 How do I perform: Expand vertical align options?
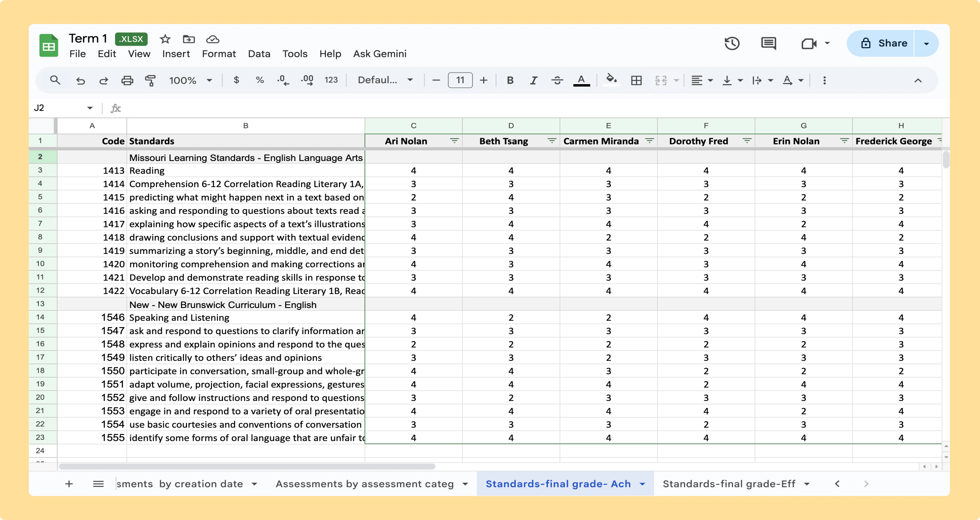740,81
